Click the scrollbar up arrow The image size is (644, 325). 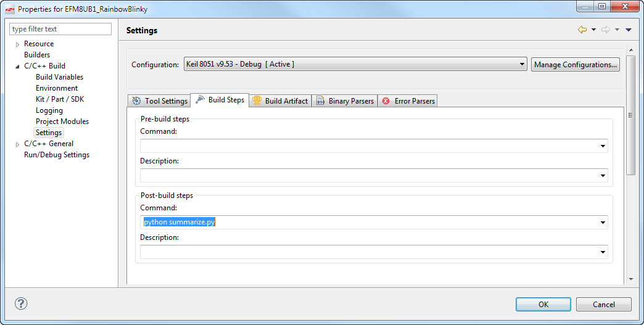point(631,50)
